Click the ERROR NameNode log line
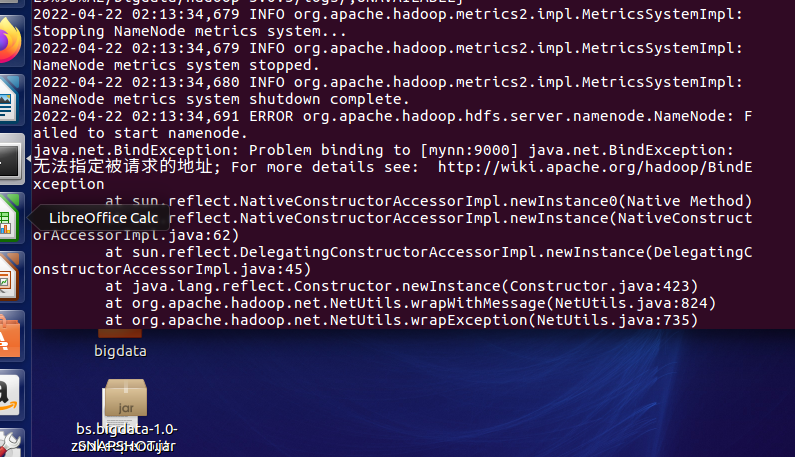Image resolution: width=795 pixels, height=457 pixels. pyautogui.click(x=390, y=116)
